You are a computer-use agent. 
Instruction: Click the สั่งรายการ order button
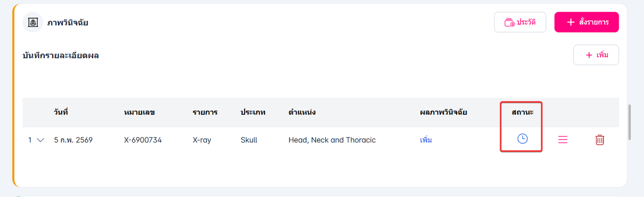pos(586,22)
